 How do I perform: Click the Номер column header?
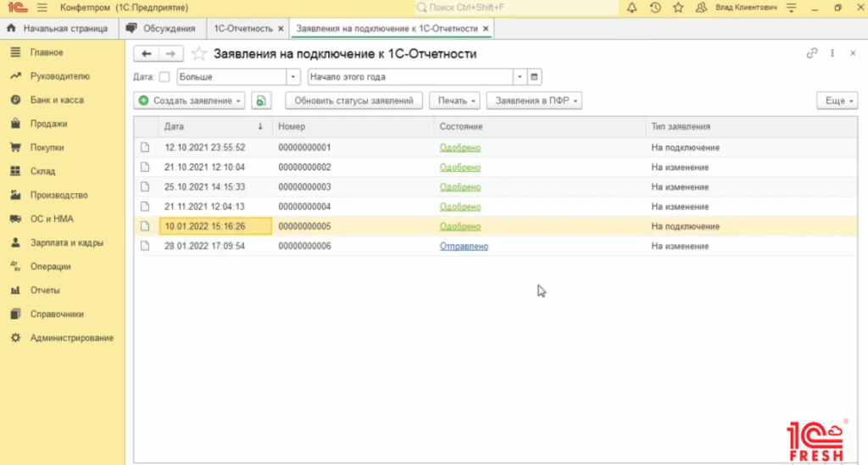[353, 126]
